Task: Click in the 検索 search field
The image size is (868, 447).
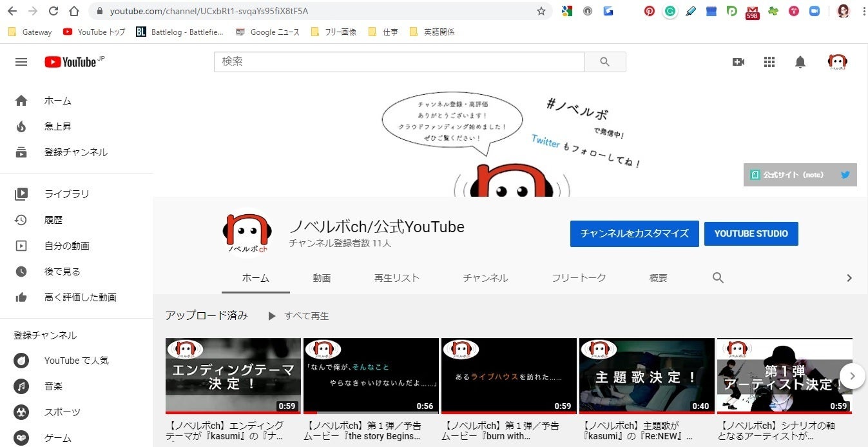Action: click(399, 62)
